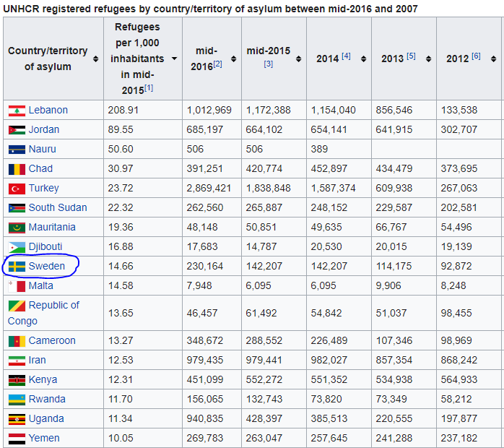The height and width of the screenshot is (448, 504).
Task: Select Yemen's 10.05 per-capita value
Action: pyautogui.click(x=121, y=438)
